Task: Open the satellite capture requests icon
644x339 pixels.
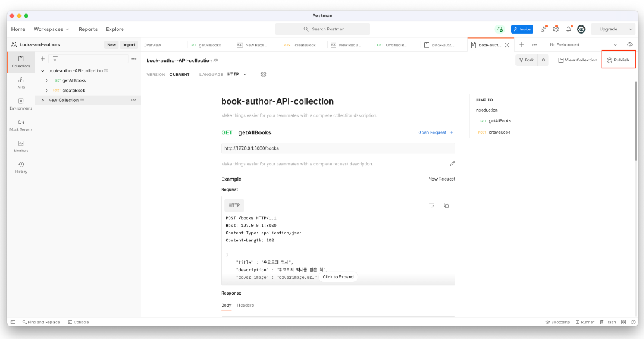Action: point(543,29)
